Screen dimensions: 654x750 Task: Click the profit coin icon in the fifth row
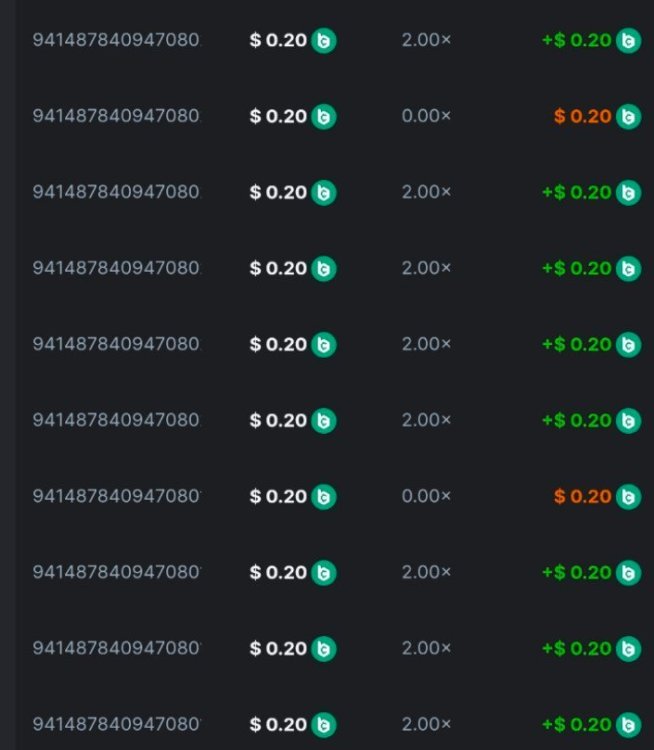(628, 345)
